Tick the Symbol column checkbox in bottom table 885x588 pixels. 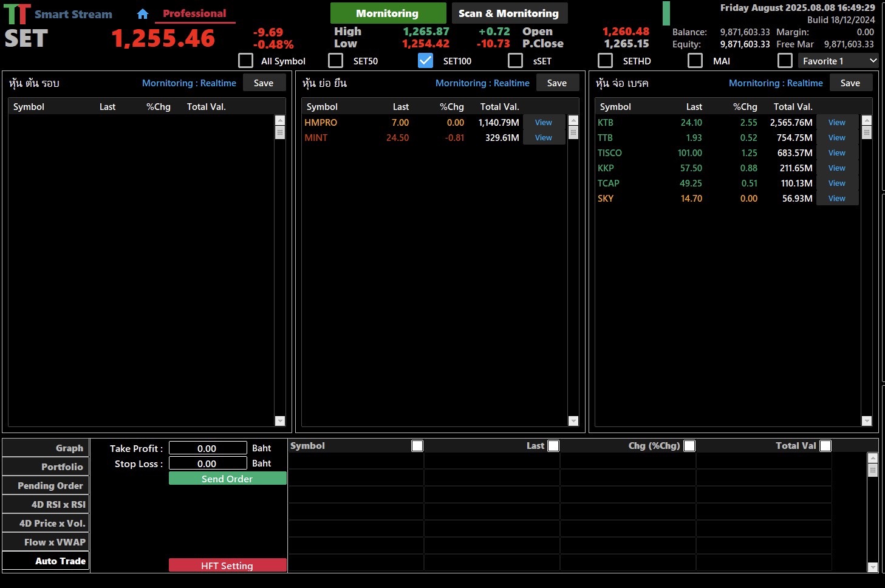417,446
